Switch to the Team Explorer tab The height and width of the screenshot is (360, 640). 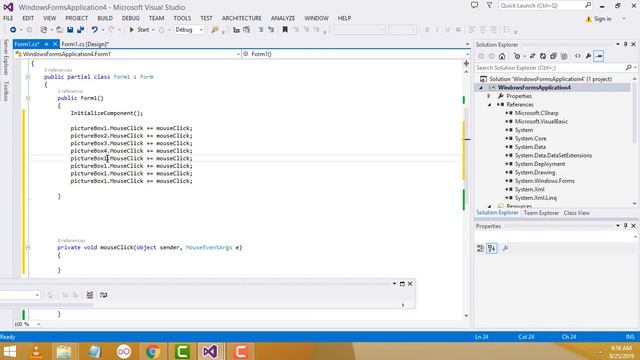click(x=541, y=213)
